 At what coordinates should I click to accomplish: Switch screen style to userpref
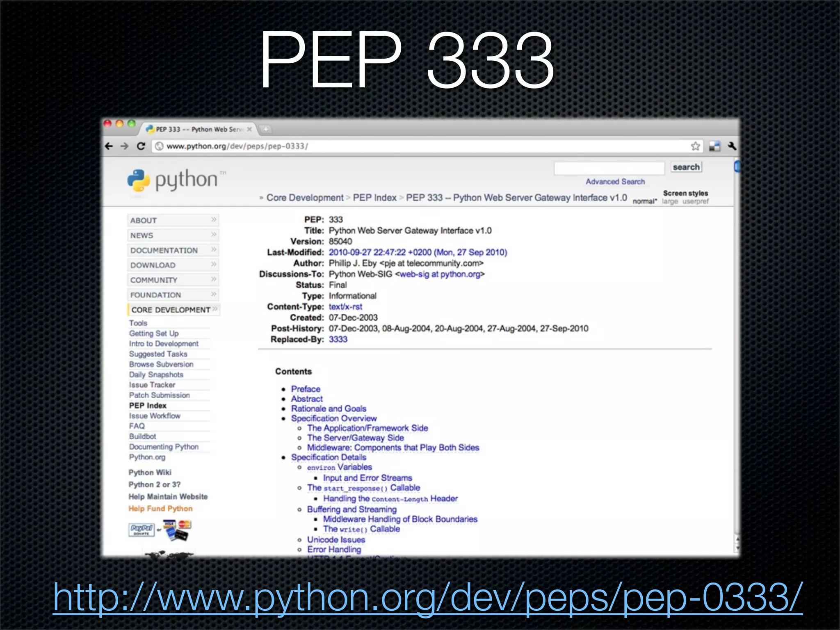click(x=695, y=201)
